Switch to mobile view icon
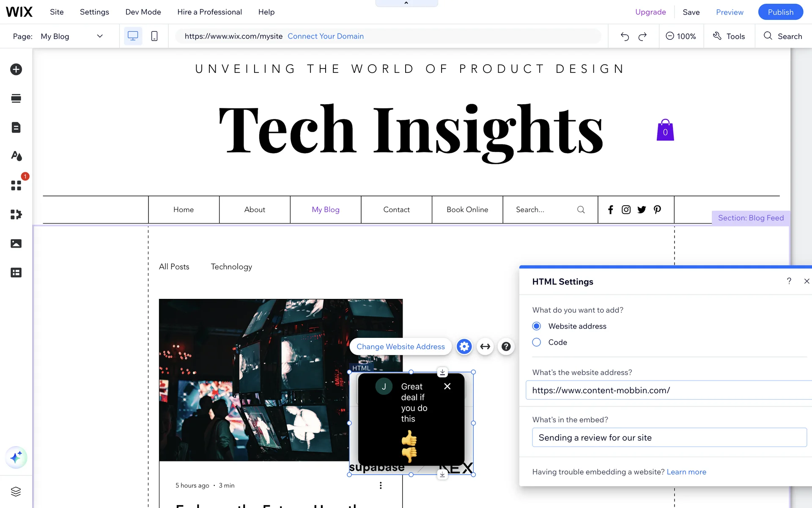Image resolution: width=812 pixels, height=508 pixels. (154, 36)
